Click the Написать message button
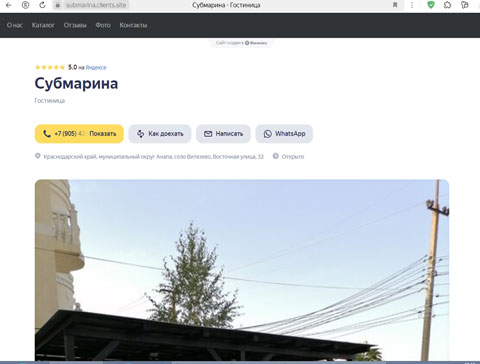The image size is (480, 364). click(x=223, y=134)
